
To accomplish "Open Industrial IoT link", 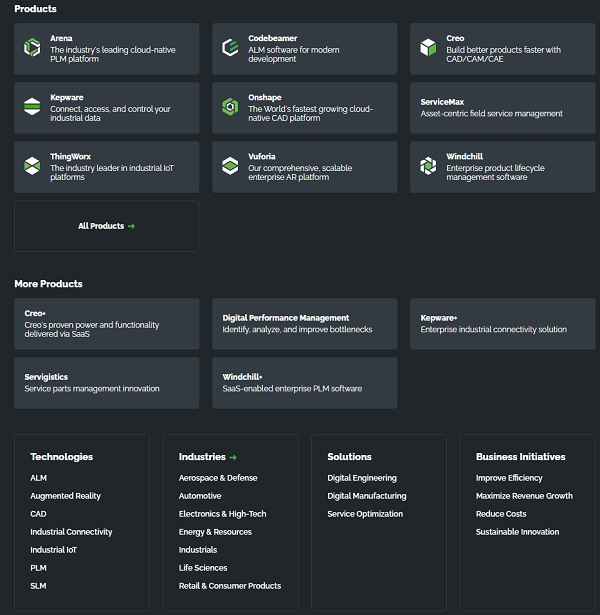I will tap(54, 550).
